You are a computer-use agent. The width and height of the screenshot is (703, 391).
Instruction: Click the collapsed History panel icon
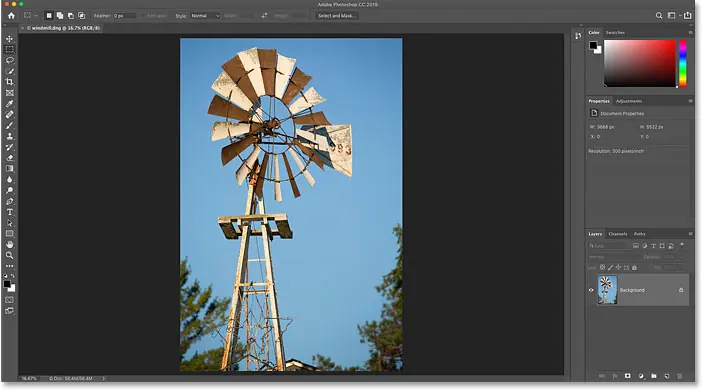tap(578, 35)
